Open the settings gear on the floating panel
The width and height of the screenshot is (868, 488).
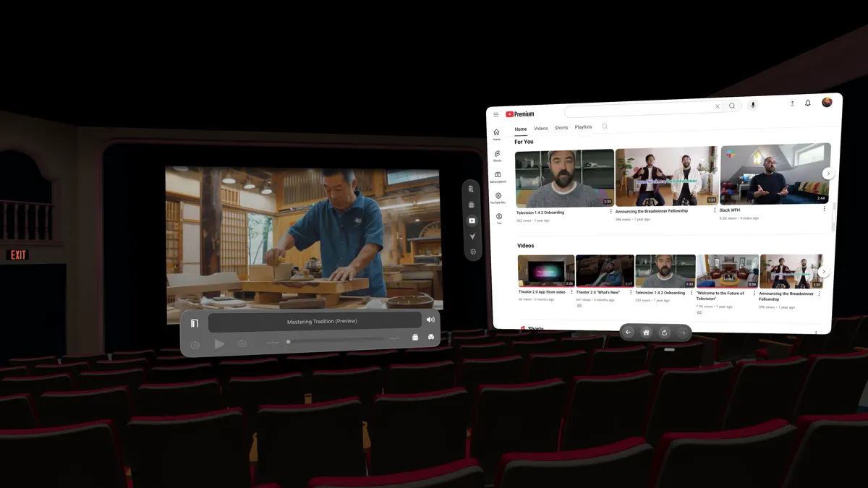pyautogui.click(x=472, y=252)
